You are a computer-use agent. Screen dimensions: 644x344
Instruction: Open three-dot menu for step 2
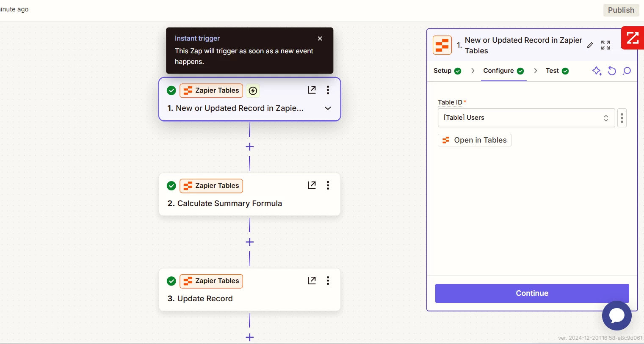click(328, 185)
